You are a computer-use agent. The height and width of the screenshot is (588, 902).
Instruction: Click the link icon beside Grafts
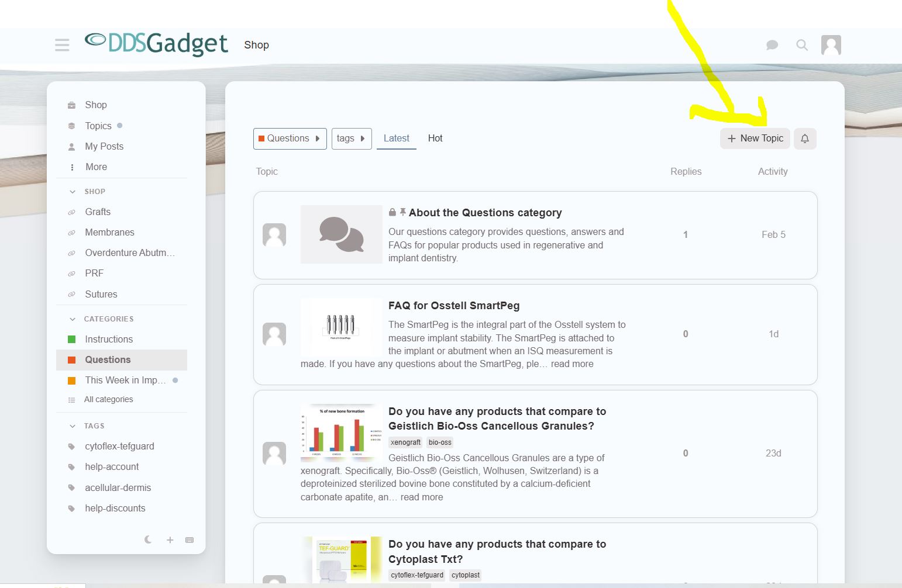(72, 212)
